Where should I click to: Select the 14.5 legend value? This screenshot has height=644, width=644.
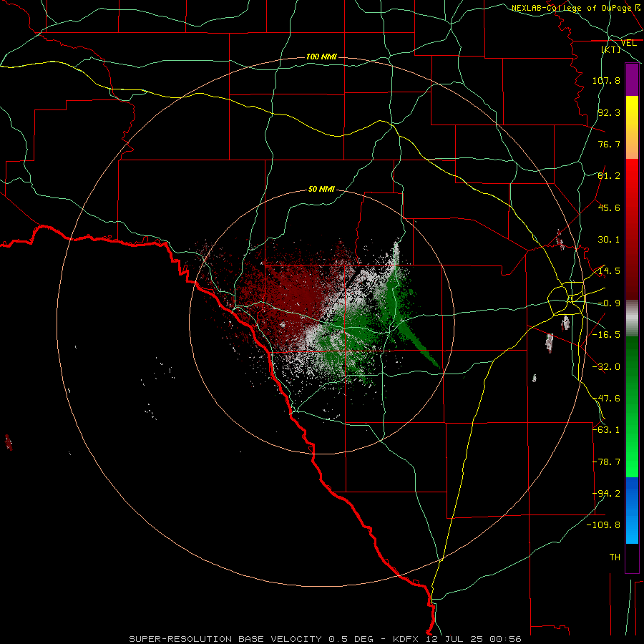point(609,271)
